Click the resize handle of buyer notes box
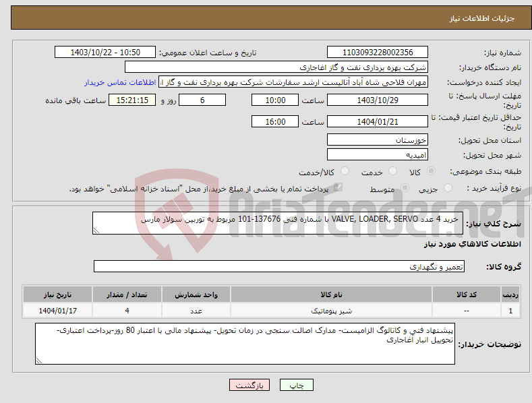 (39, 361)
